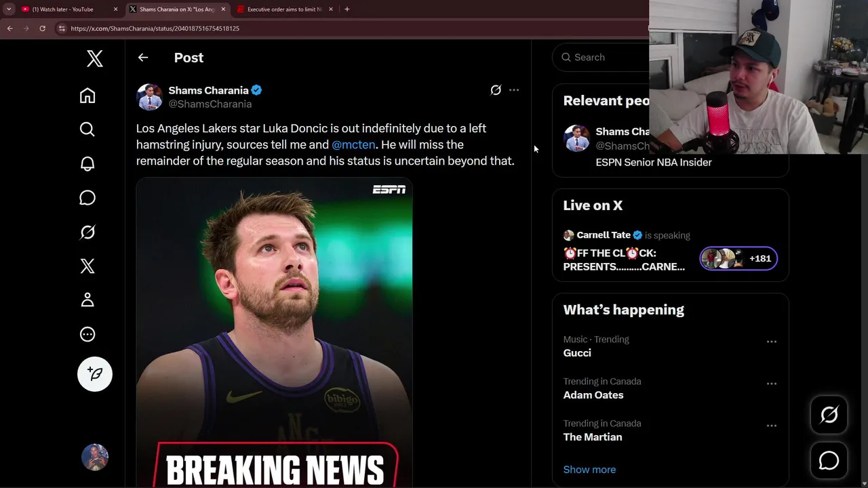Click the browser Forward button
This screenshot has width=868, height=488.
click(26, 28)
